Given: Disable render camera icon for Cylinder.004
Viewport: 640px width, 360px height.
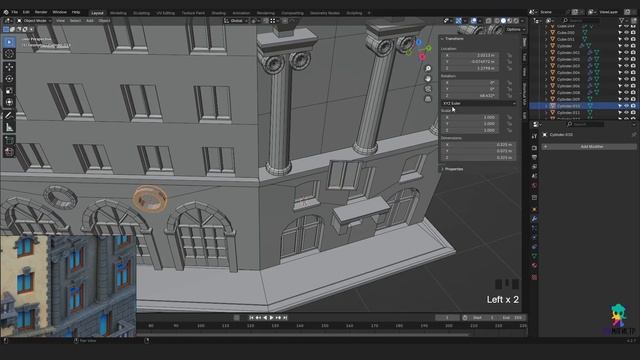Looking at the screenshot, I should [x=633, y=73].
